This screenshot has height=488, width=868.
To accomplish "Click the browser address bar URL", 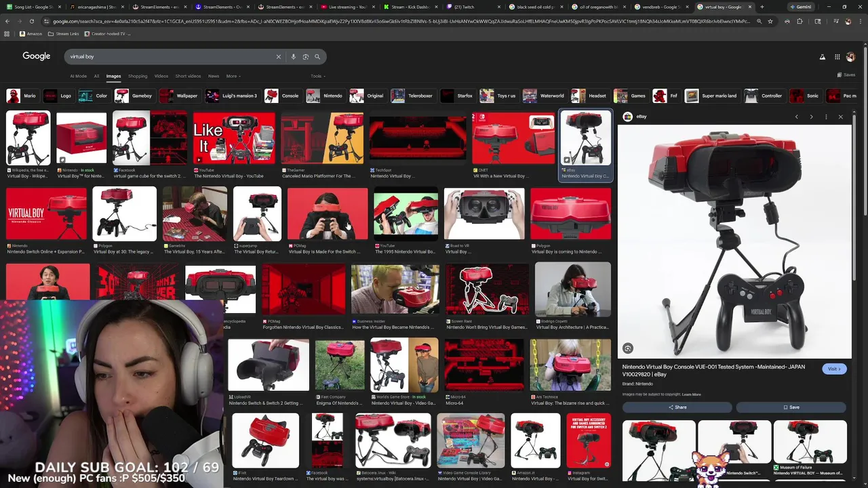I will click(400, 21).
